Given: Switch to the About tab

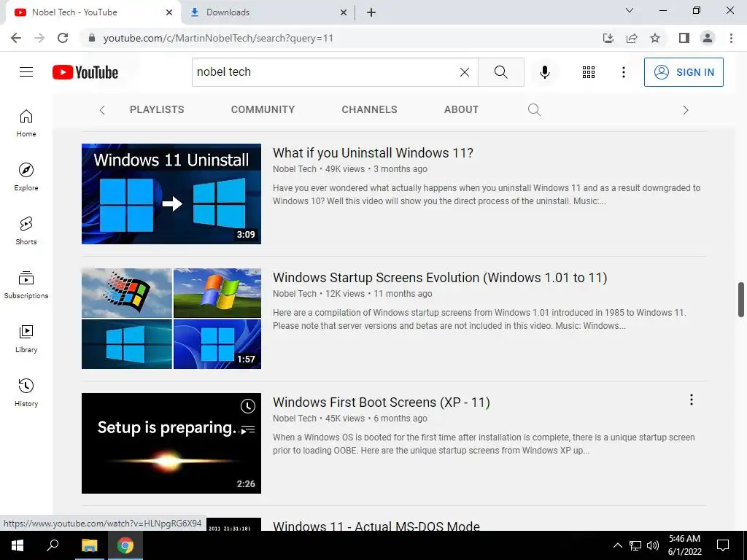Looking at the screenshot, I should 461,109.
